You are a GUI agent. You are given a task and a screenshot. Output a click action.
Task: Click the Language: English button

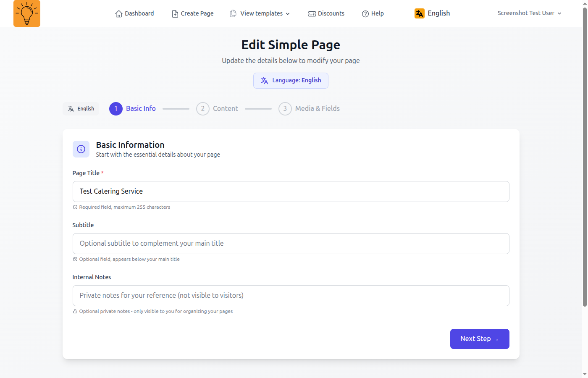[x=291, y=81]
